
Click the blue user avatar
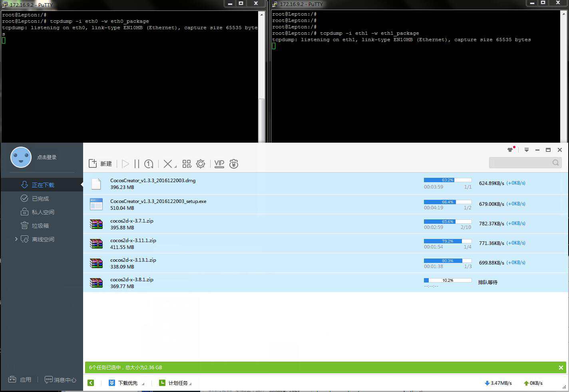[21, 157]
